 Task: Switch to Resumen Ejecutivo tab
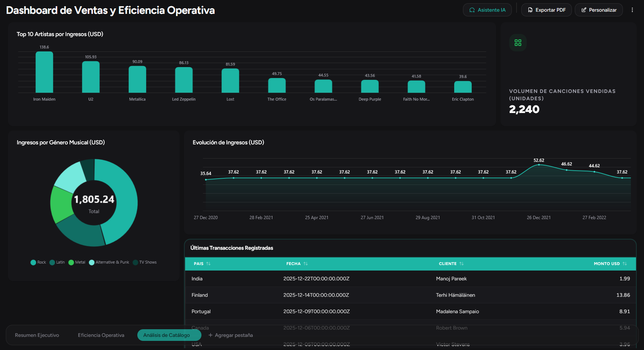click(37, 335)
